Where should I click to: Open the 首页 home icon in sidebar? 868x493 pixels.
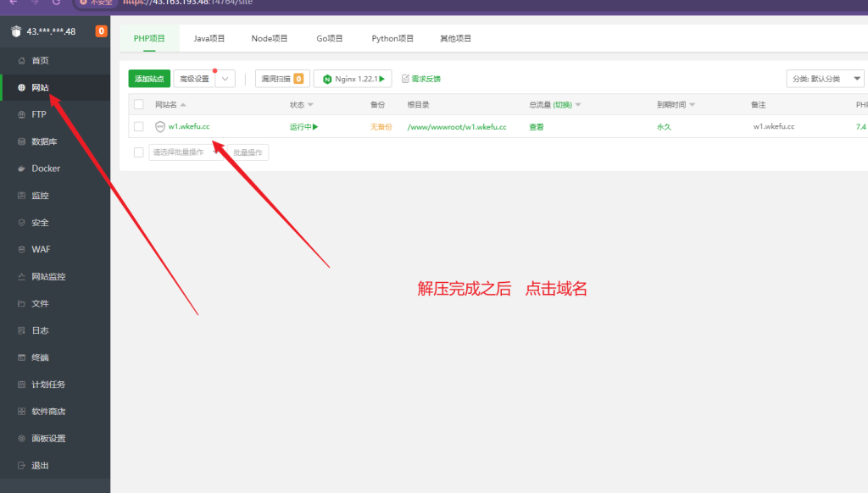click(21, 61)
